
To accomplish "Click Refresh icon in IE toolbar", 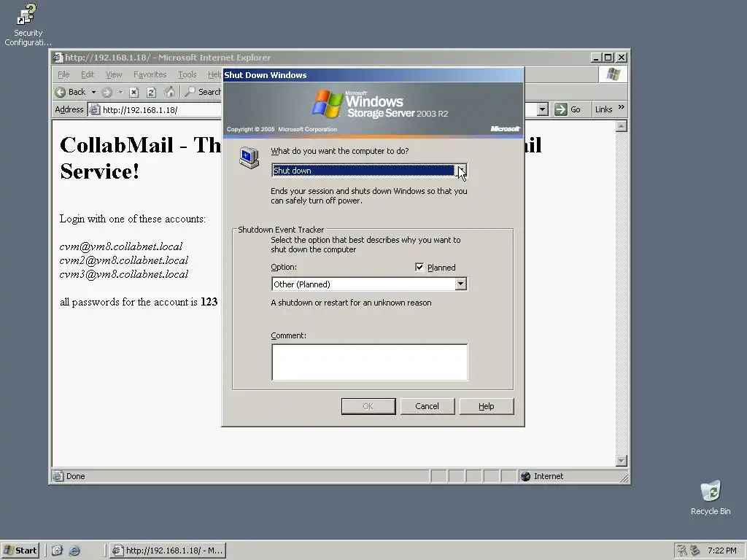I will coord(151,92).
